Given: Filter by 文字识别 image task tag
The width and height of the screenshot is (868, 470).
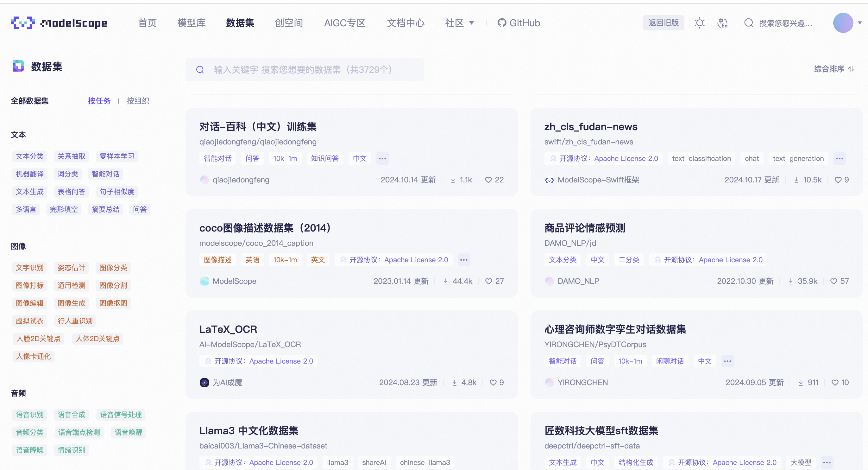Looking at the screenshot, I should (x=30, y=267).
